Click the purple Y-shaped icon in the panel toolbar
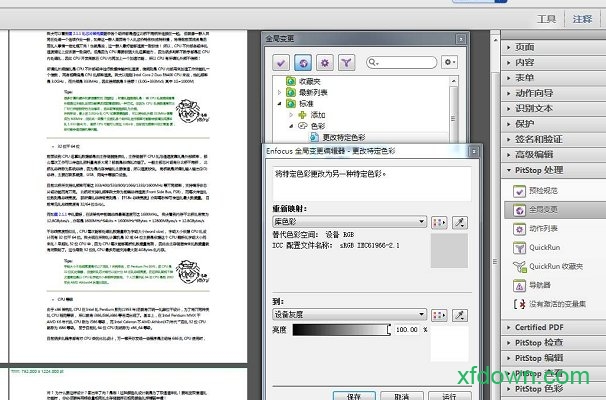The width and height of the screenshot is (606, 400). click(x=346, y=63)
